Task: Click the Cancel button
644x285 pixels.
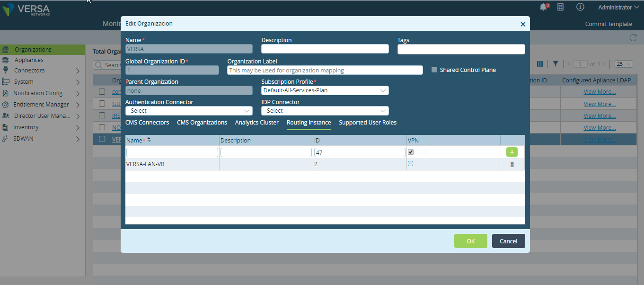Action: [509, 241]
